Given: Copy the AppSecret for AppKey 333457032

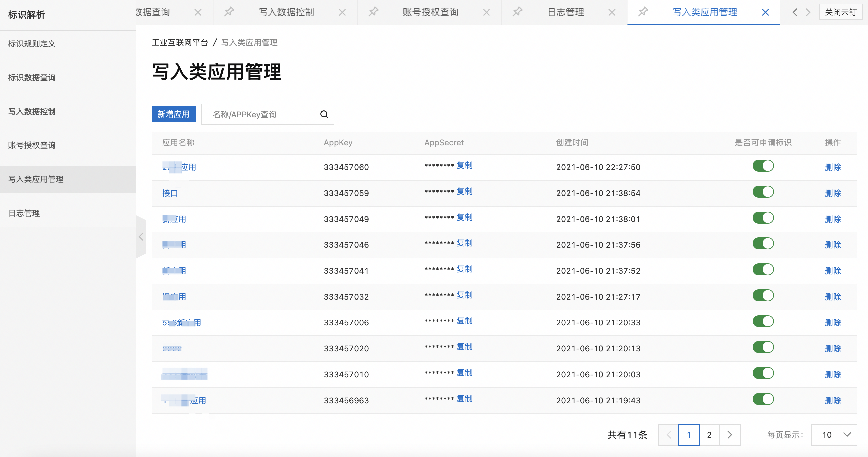Looking at the screenshot, I should [x=465, y=295].
